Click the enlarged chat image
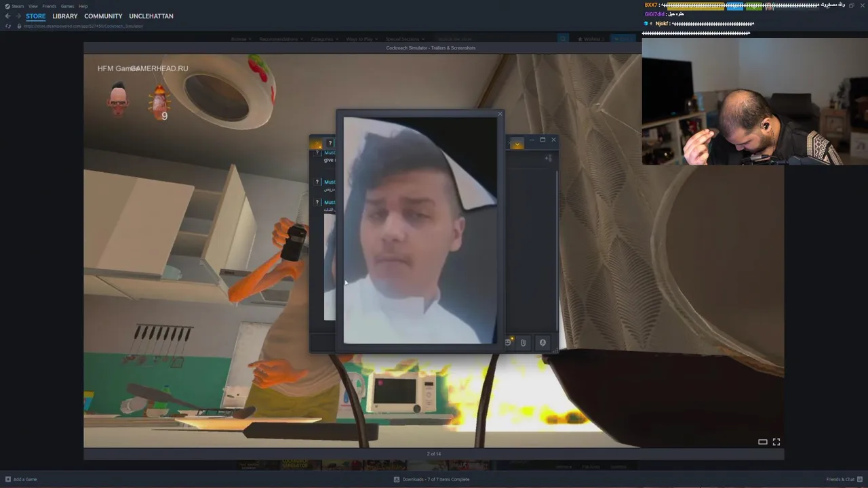Screen dimensions: 868x488 coord(420,230)
